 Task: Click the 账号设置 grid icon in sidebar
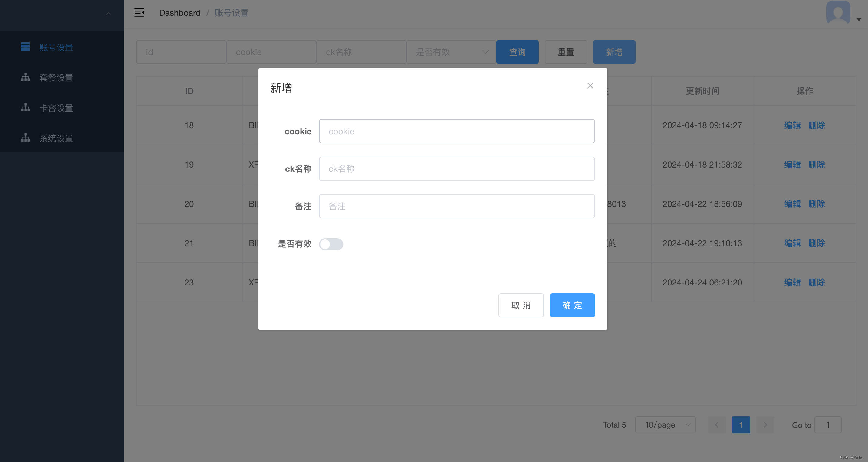pyautogui.click(x=25, y=47)
